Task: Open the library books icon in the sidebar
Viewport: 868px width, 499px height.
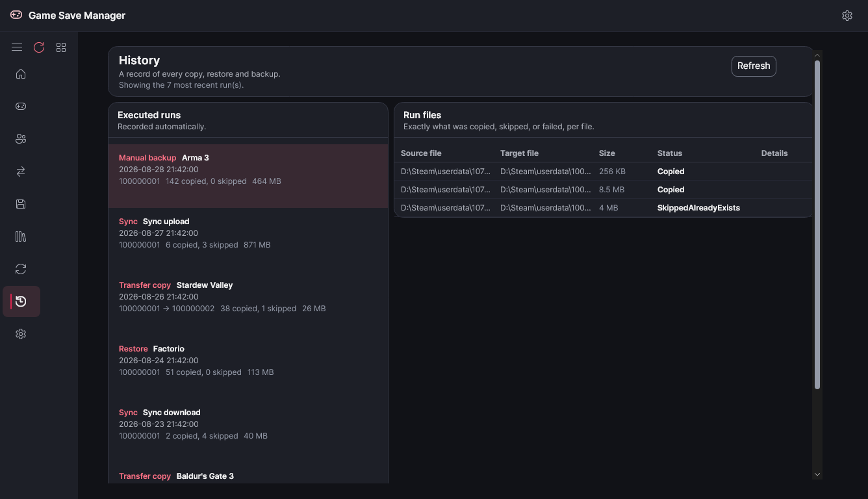Action: (x=21, y=237)
